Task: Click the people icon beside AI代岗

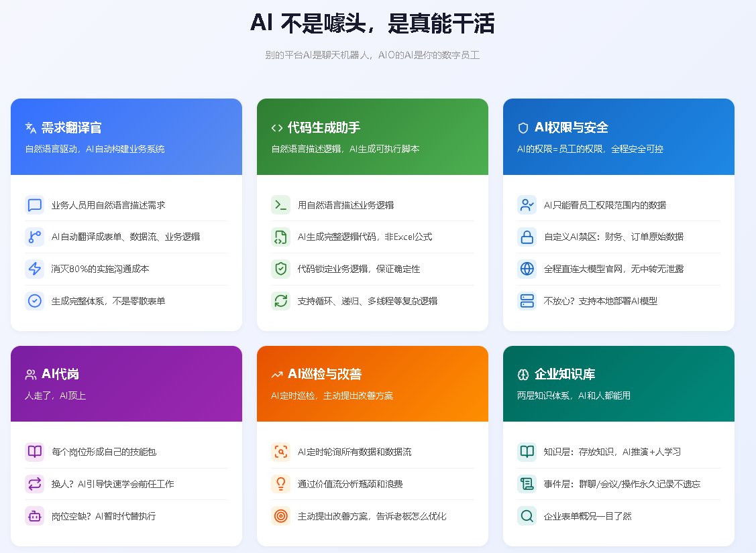Action: pyautogui.click(x=31, y=374)
